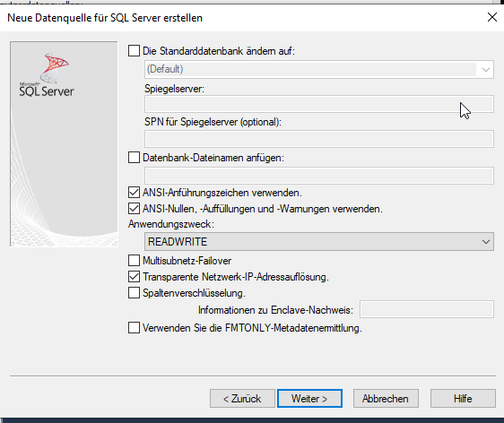Toggle Spaltenverschlüsselung checkbox
The image size is (504, 423).
134,293
